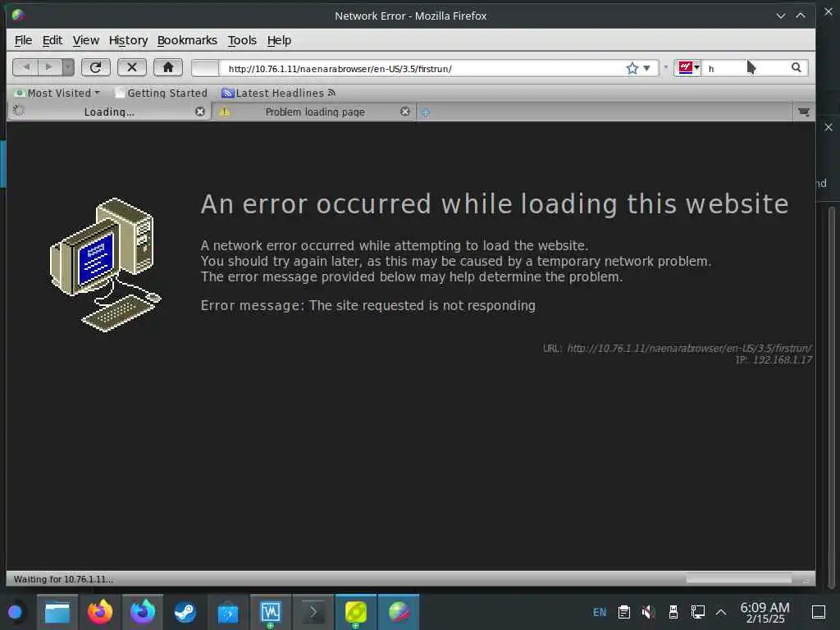Open the File menu
Viewport: 840px width, 630px height.
23,40
